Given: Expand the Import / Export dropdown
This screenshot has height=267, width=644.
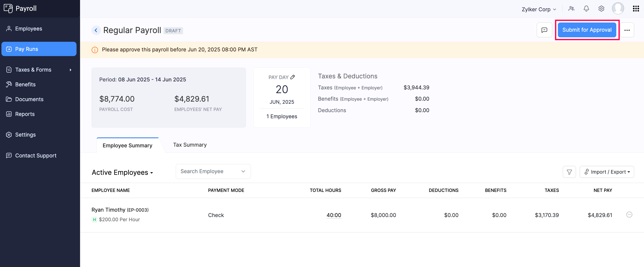Looking at the screenshot, I should click(607, 172).
